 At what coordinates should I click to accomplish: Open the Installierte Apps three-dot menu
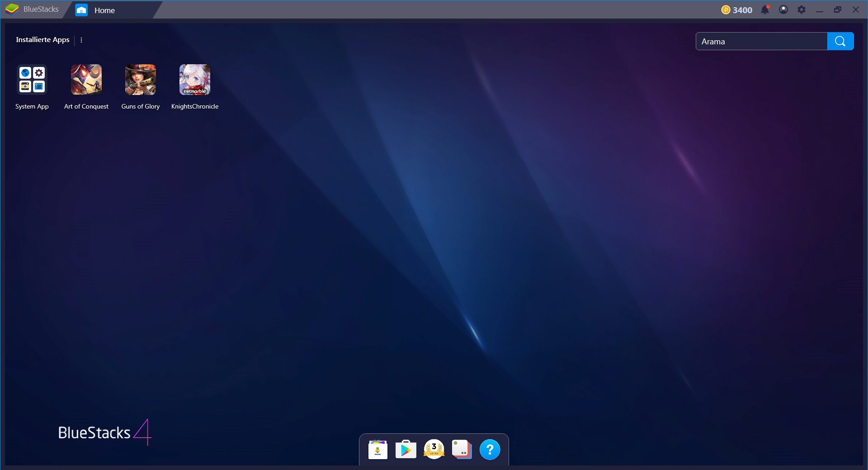tap(81, 40)
